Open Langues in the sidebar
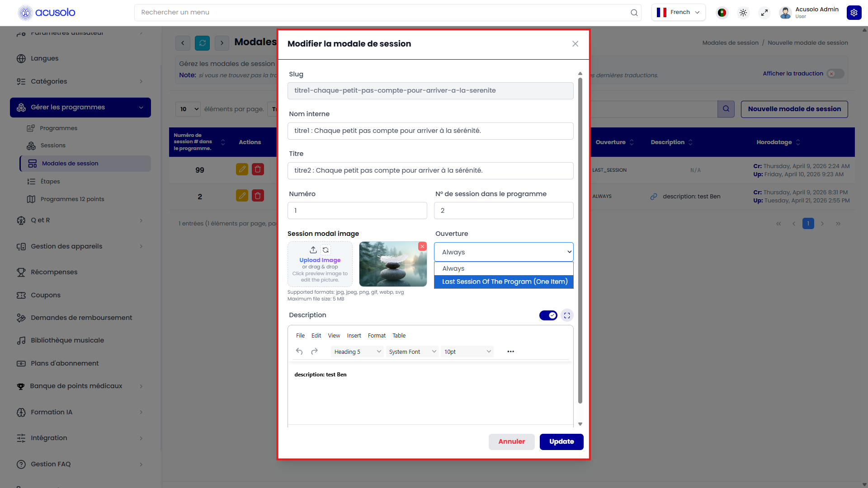Viewport: 868px width, 488px height. click(44, 58)
